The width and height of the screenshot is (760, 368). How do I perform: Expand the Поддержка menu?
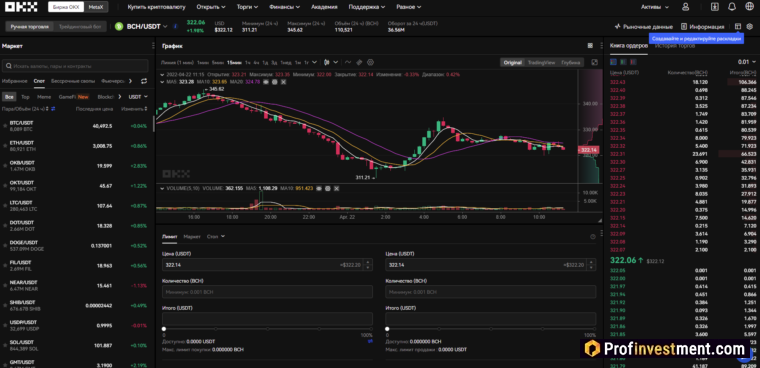pos(367,7)
